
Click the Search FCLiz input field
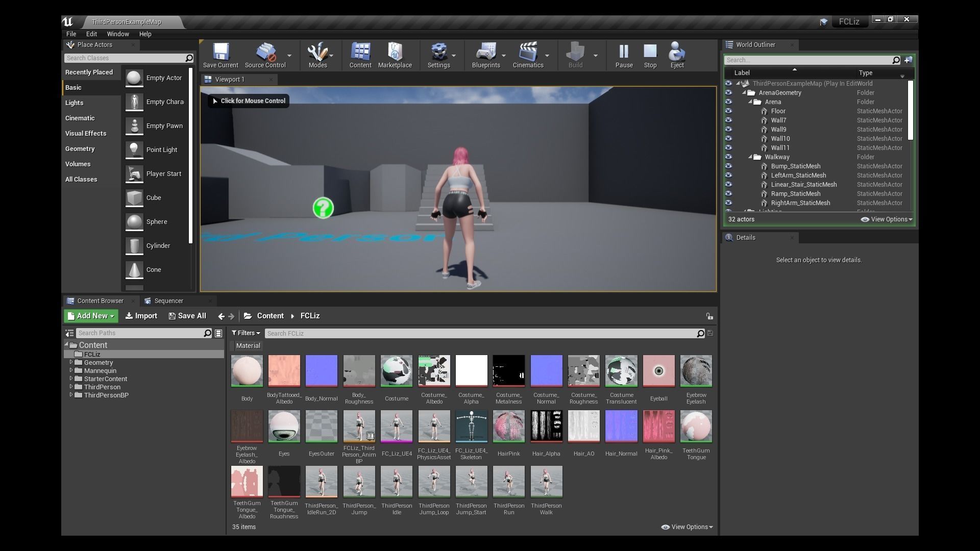point(480,334)
